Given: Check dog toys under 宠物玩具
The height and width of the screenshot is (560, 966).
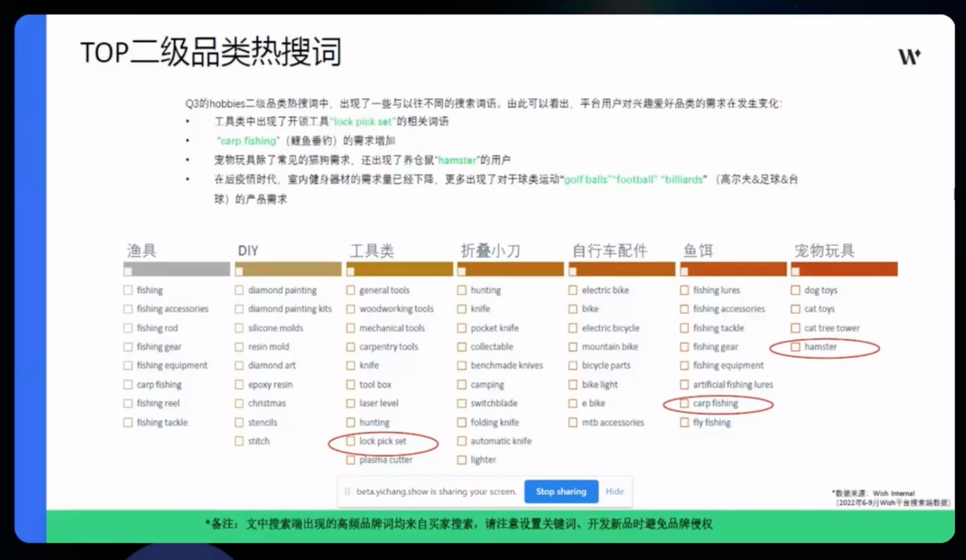Looking at the screenshot, I should click(795, 290).
